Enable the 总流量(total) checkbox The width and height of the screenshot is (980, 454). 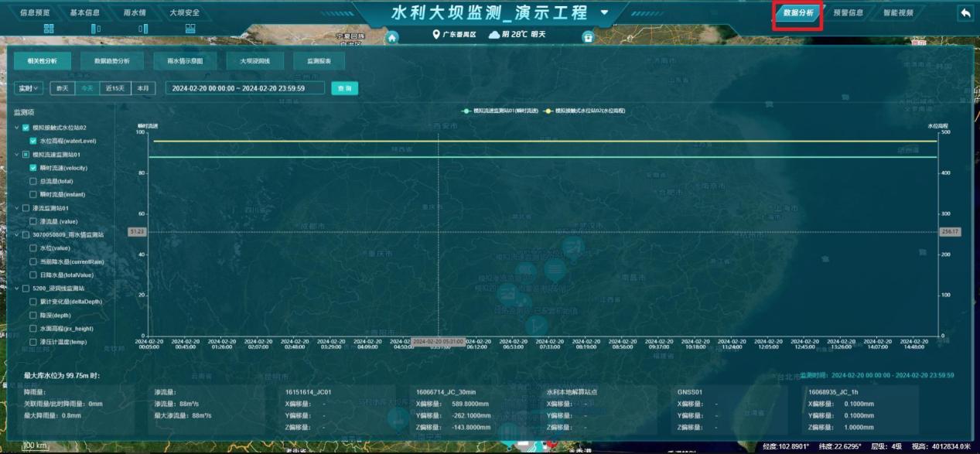pos(33,181)
